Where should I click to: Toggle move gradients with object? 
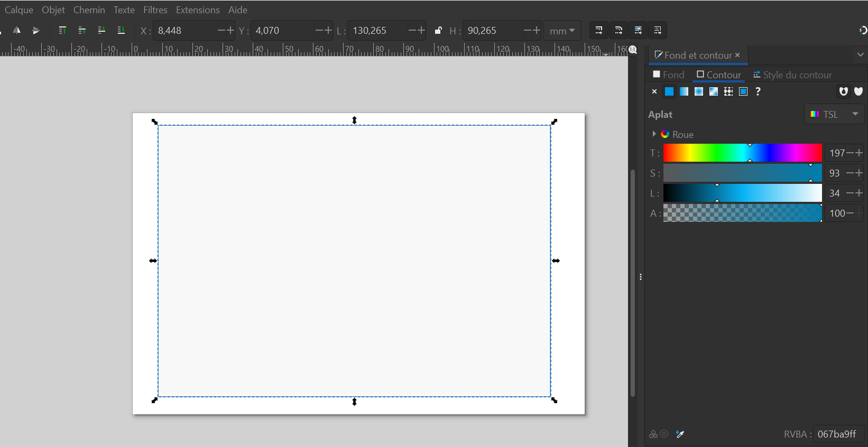(x=638, y=31)
